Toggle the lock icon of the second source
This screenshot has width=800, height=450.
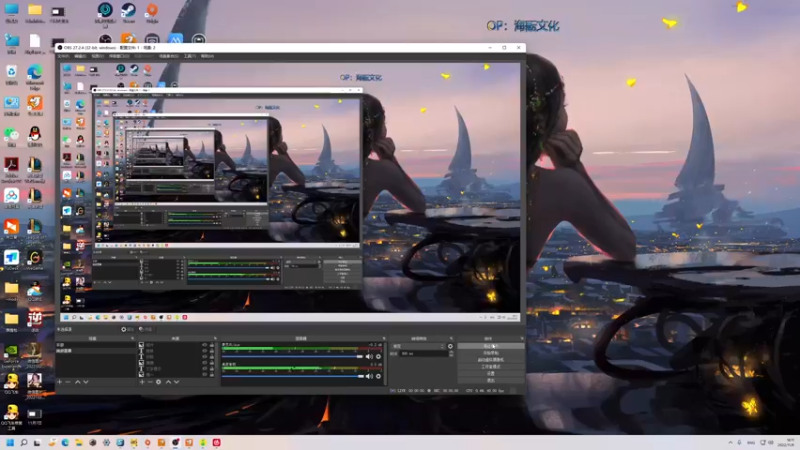212,352
